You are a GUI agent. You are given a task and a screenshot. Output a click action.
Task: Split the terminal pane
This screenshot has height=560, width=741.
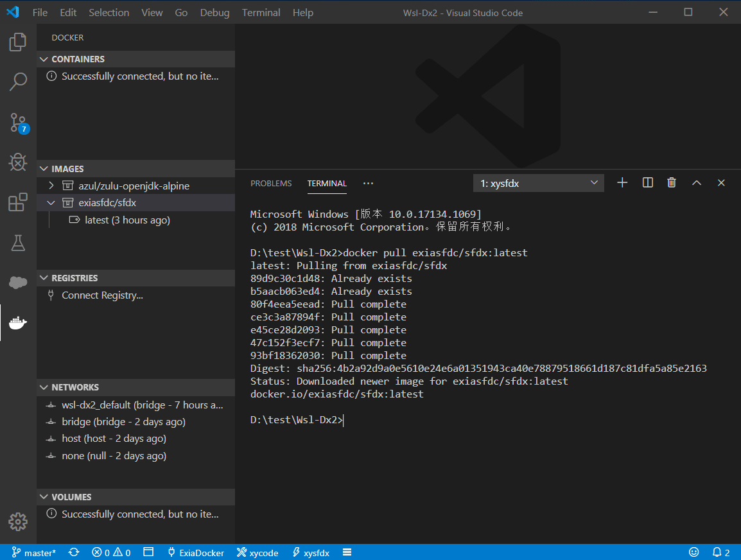pos(648,183)
